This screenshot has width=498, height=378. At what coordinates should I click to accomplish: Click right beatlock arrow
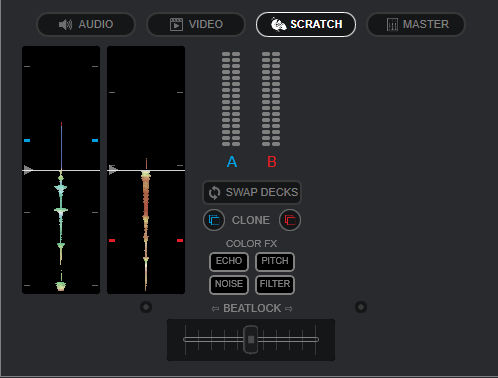click(289, 309)
